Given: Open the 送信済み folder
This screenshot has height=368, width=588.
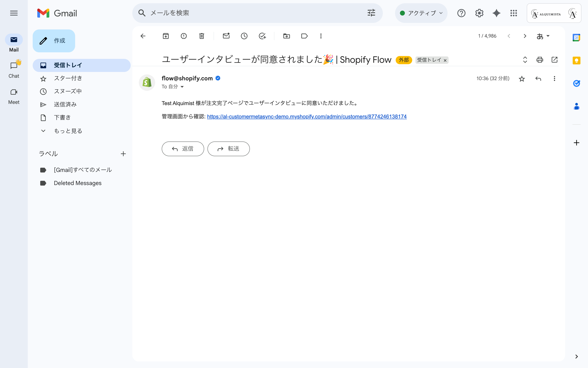Looking at the screenshot, I should pyautogui.click(x=82, y=105).
